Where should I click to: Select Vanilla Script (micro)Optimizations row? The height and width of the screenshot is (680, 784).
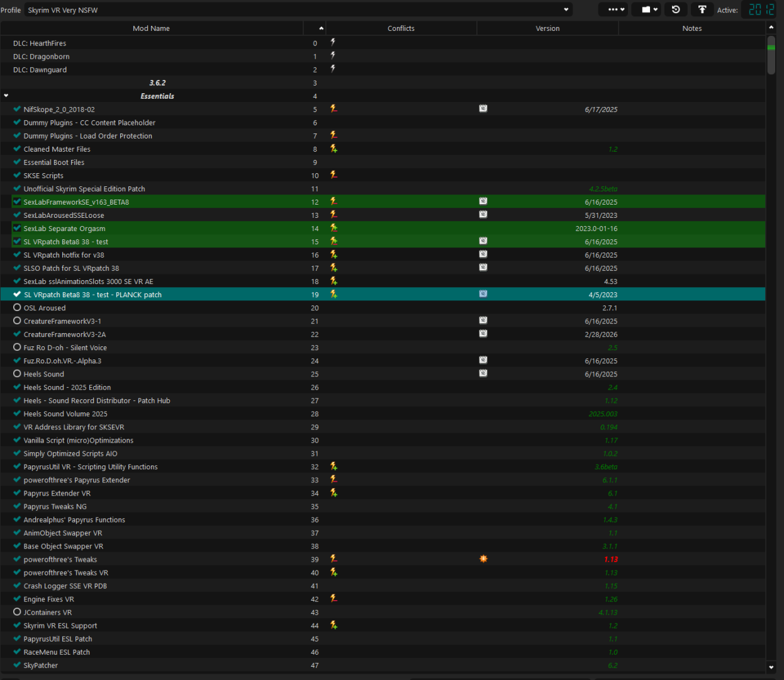click(383, 440)
